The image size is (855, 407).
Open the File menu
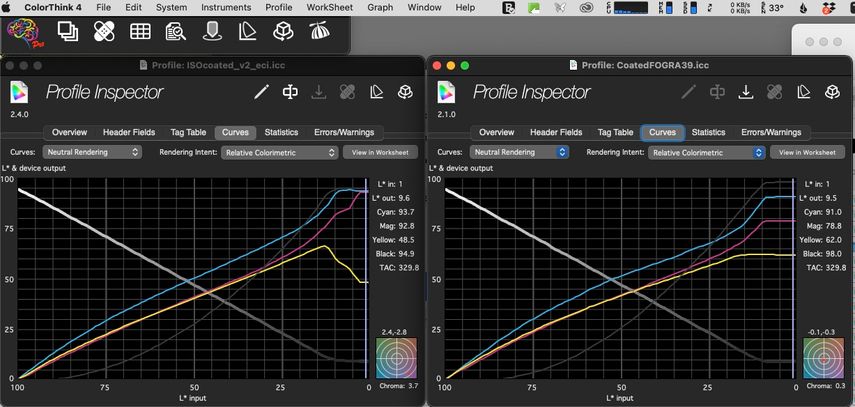pyautogui.click(x=103, y=8)
